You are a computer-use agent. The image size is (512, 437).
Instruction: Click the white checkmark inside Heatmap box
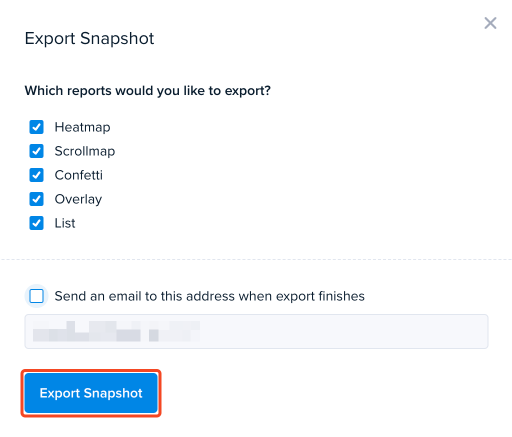(x=36, y=127)
